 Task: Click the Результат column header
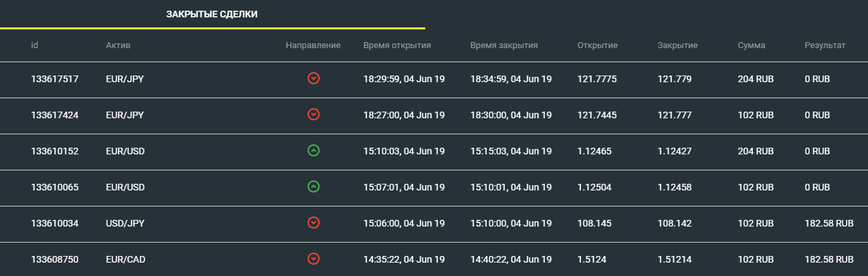825,45
